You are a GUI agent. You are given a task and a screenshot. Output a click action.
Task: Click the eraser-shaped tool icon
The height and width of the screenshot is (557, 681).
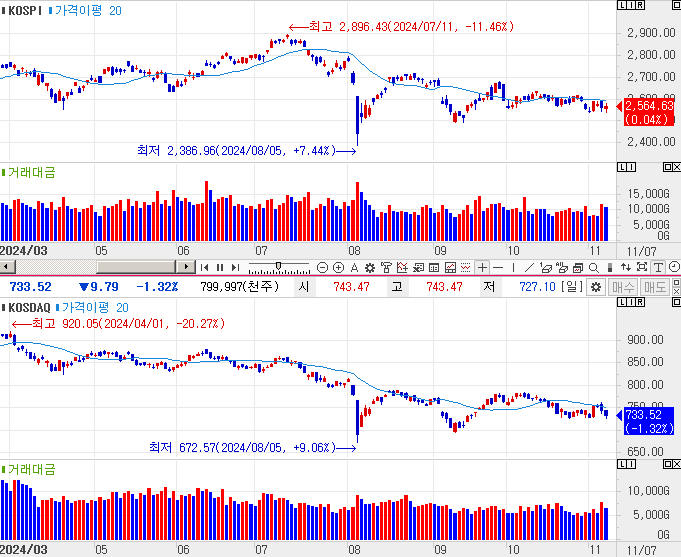click(x=546, y=268)
